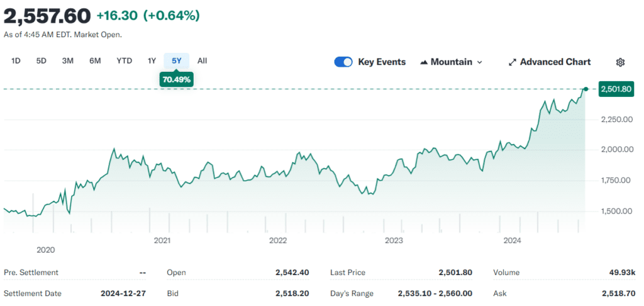This screenshot has height=306, width=644.
Task: Select the 1D time range
Action: pos(16,61)
